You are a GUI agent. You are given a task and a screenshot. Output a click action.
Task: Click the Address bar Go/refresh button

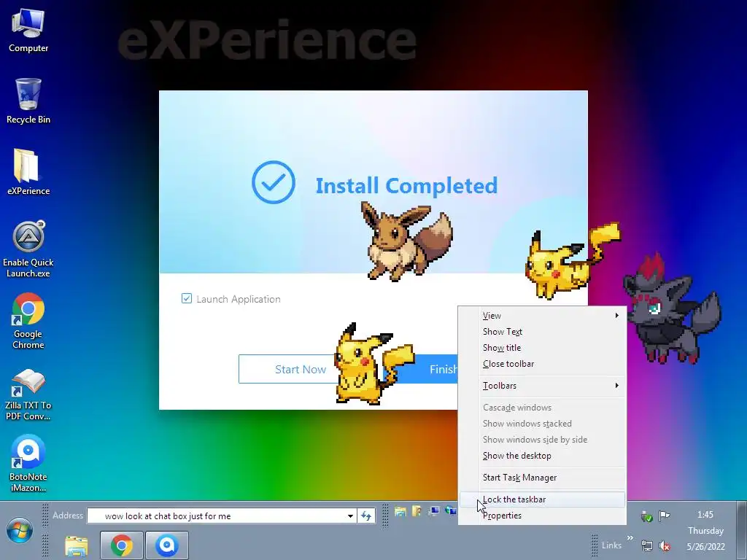point(366,516)
